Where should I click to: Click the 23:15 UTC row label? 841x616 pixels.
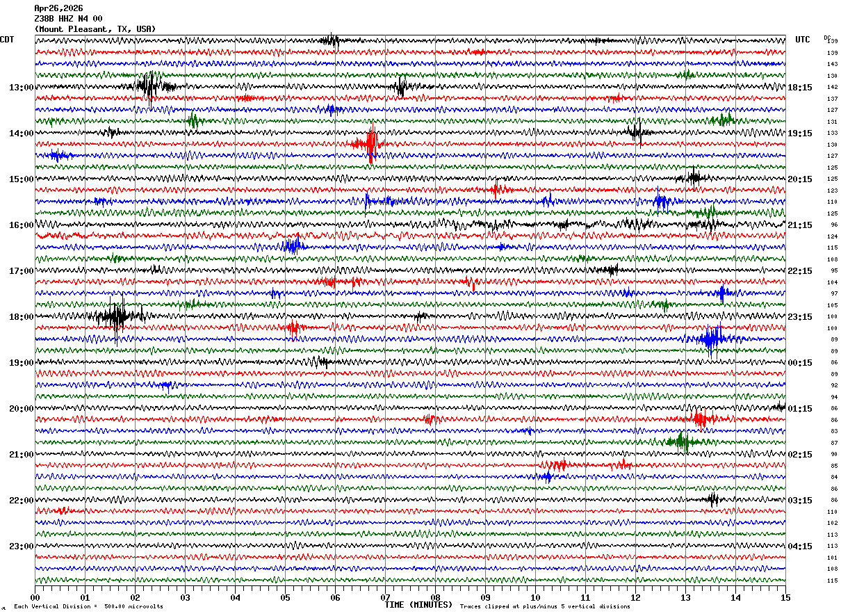799,317
